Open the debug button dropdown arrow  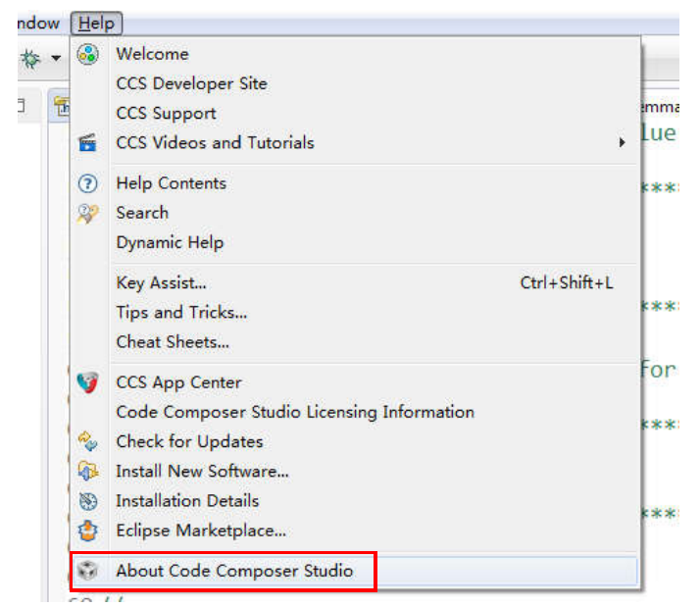(x=56, y=58)
